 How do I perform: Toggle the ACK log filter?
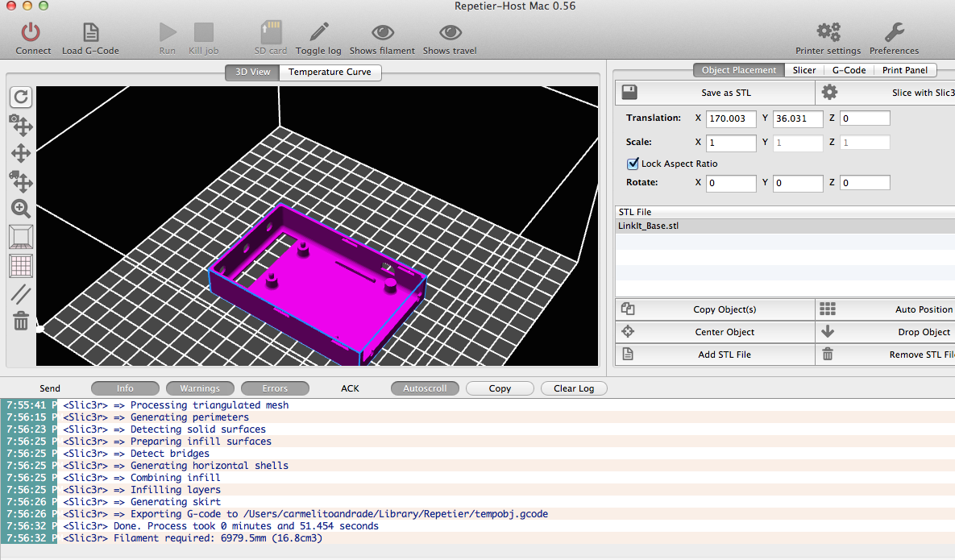click(x=351, y=388)
